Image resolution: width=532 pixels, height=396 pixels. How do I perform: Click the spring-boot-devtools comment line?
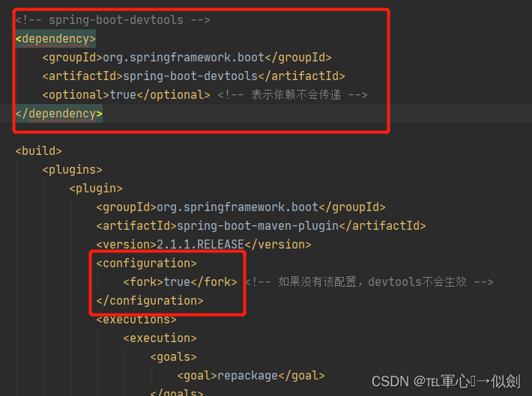112,20
